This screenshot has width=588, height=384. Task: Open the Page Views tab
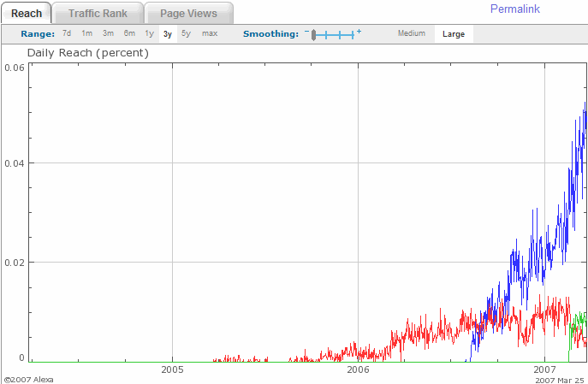click(x=188, y=13)
